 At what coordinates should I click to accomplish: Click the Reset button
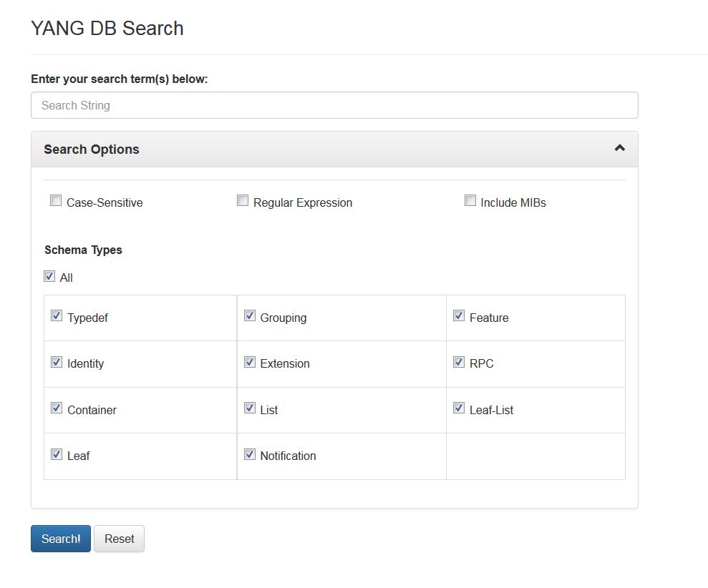tap(120, 539)
